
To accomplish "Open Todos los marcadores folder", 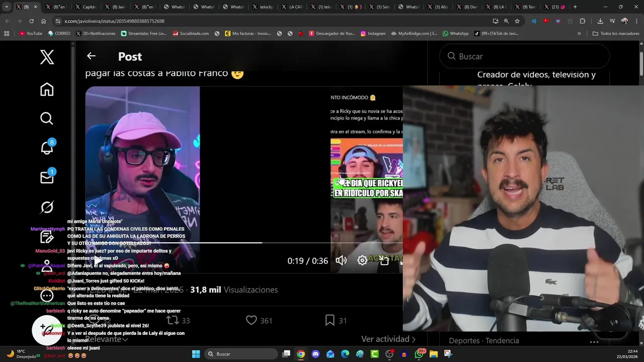I will click(x=616, y=33).
